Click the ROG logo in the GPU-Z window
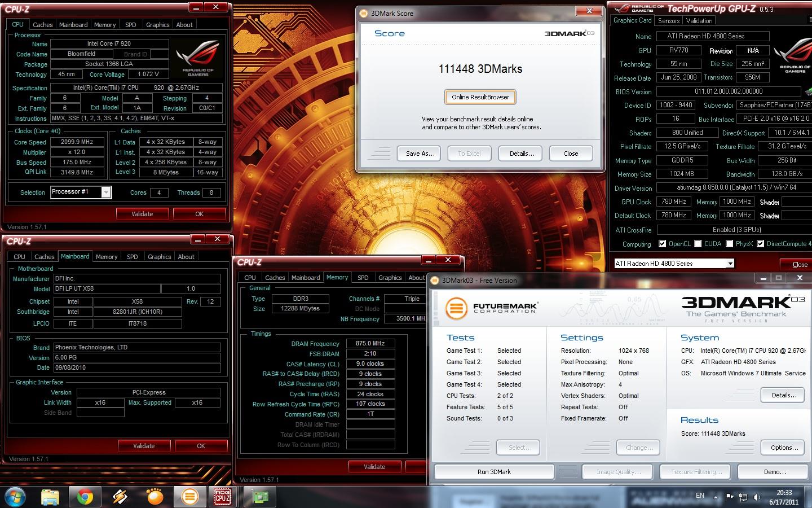 point(795,56)
